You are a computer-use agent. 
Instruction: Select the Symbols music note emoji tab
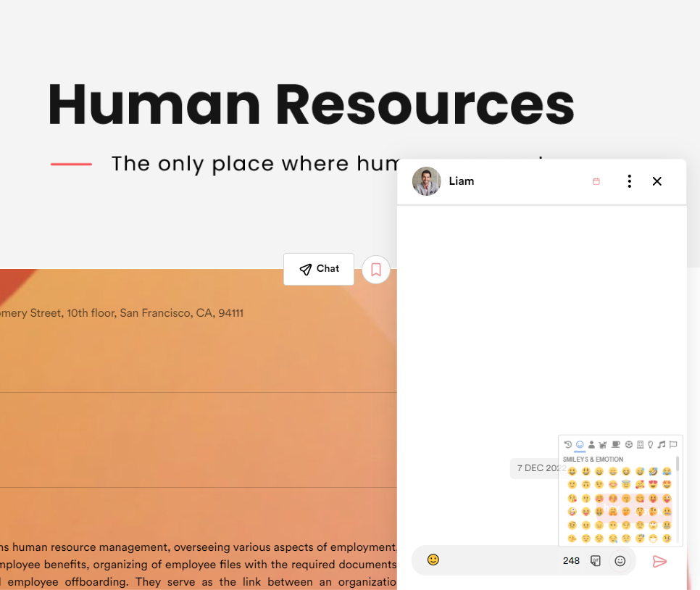click(x=662, y=444)
